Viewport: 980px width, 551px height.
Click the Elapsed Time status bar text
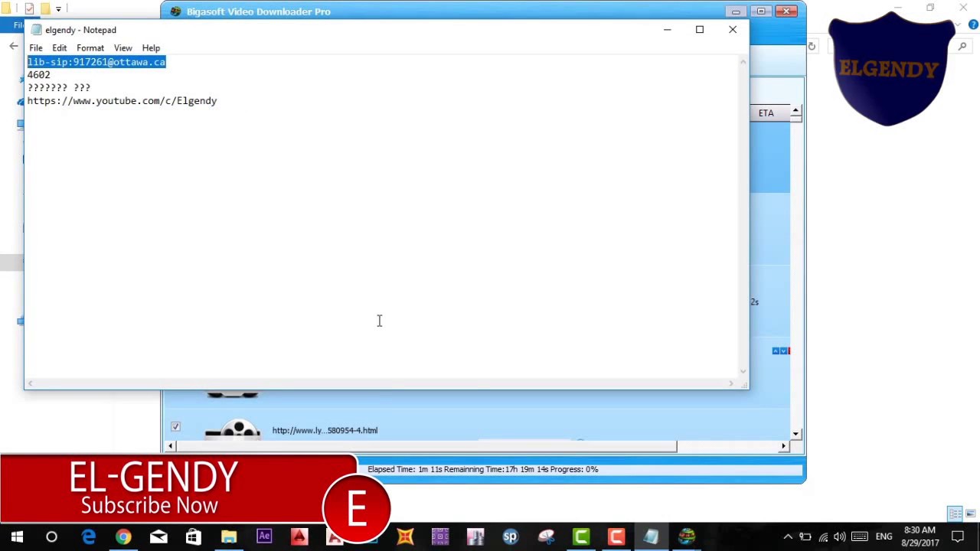(x=482, y=469)
